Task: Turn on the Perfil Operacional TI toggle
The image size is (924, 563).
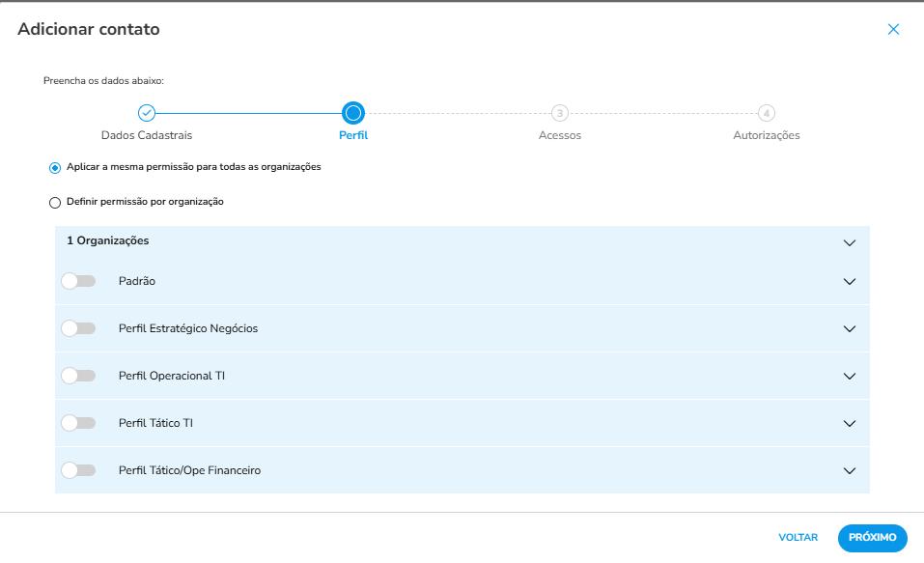Action: pyautogui.click(x=78, y=376)
